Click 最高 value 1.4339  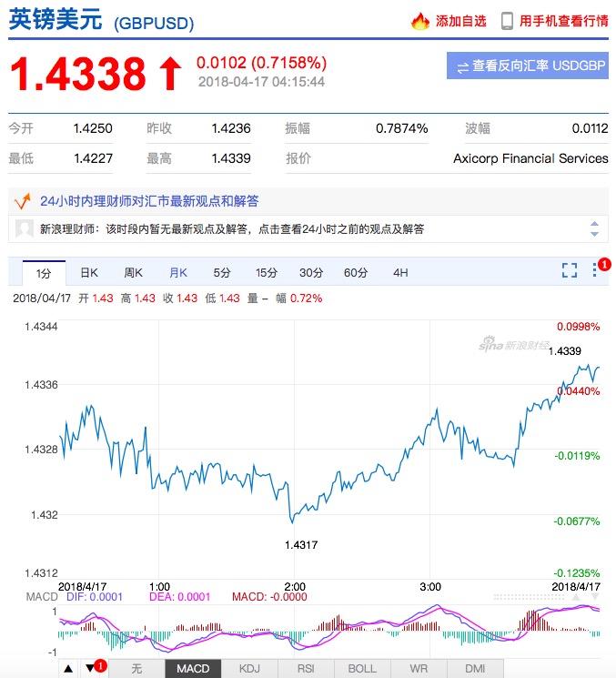(x=231, y=158)
